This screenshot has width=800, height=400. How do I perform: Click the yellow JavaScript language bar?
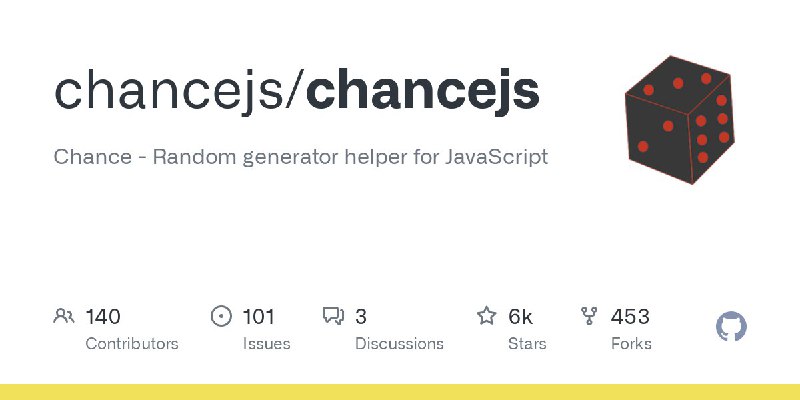400,392
